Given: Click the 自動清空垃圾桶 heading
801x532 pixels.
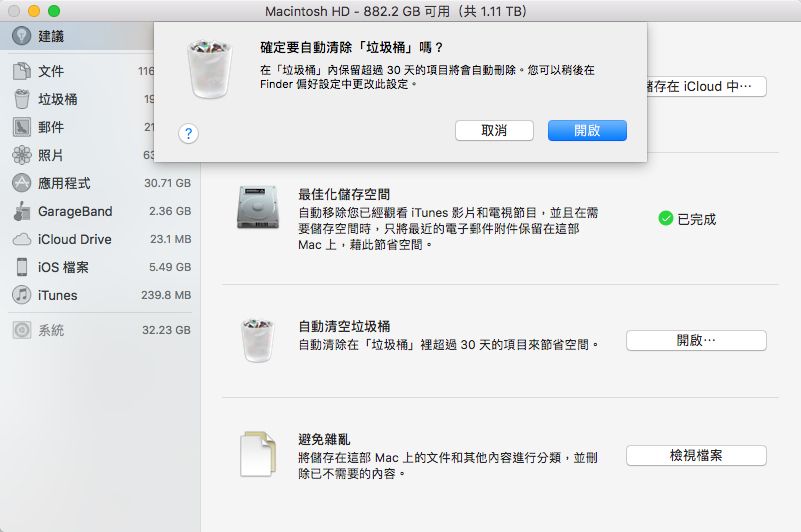Looking at the screenshot, I should 344,327.
